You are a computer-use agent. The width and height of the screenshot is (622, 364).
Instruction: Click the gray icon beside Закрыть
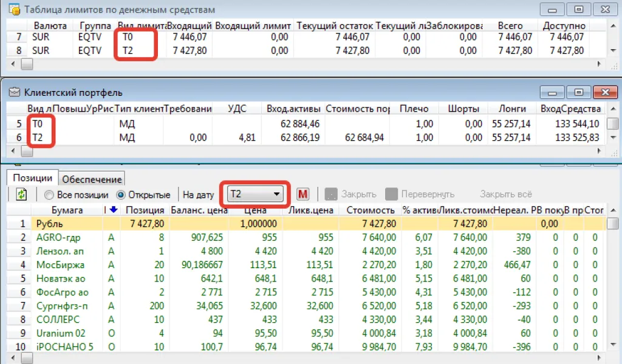331,195
